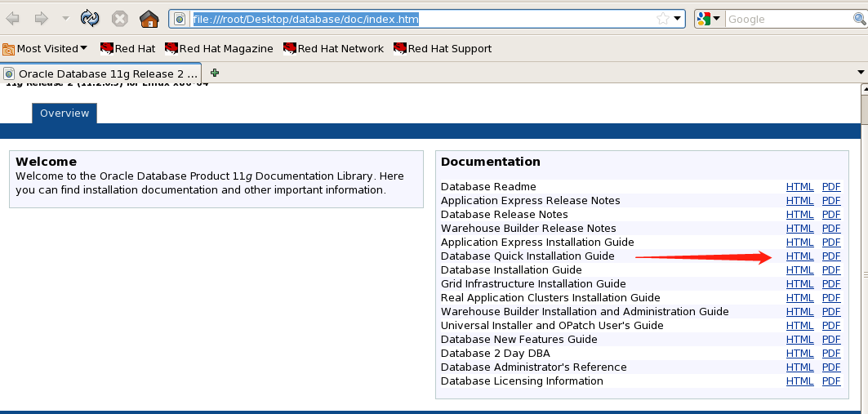The width and height of the screenshot is (868, 414).
Task: Select the Oracle Database 11g Release 2 tab
Action: 101,73
